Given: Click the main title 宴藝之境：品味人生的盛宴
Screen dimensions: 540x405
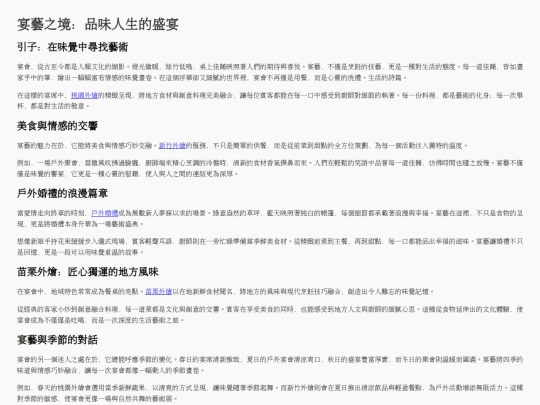Looking at the screenshot, I should click(x=98, y=24).
